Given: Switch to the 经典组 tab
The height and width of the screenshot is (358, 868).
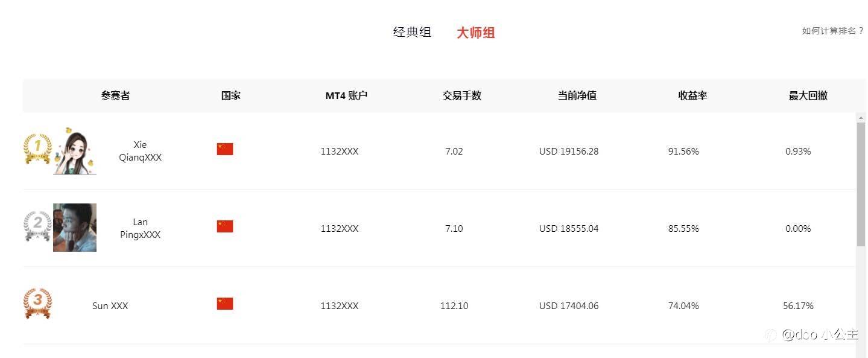Looking at the screenshot, I should click(412, 32).
